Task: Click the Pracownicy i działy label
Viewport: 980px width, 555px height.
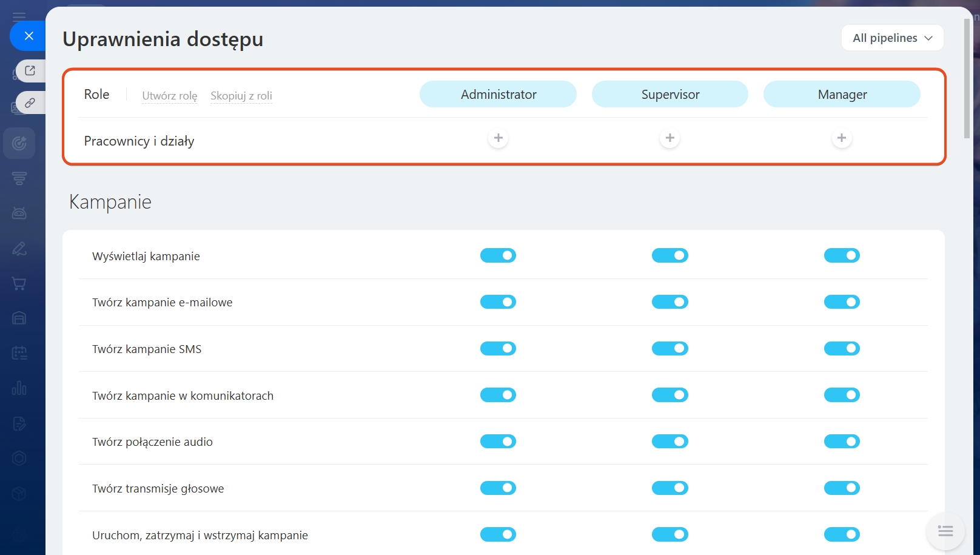Action: tap(139, 141)
